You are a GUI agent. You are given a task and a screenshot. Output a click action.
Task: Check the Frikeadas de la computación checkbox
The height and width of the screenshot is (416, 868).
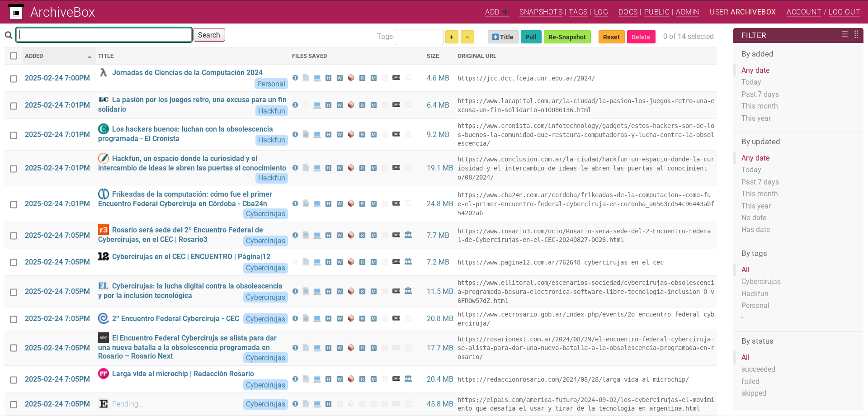[x=14, y=204]
